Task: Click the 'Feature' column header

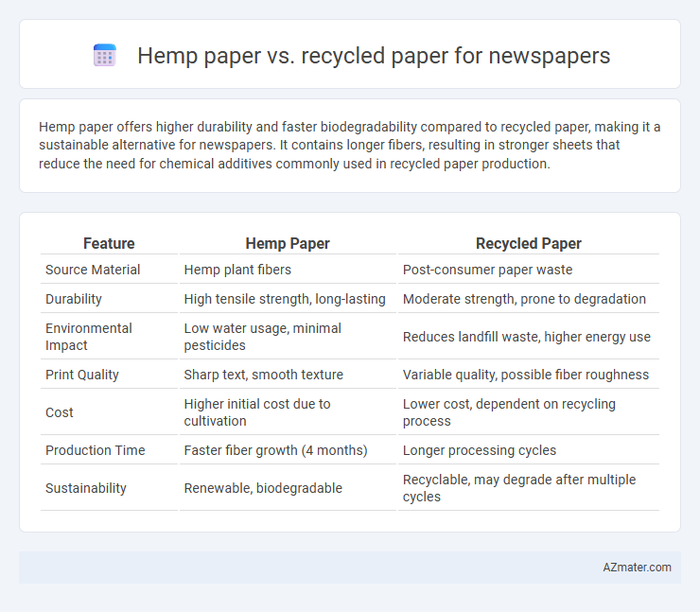Action: tap(109, 243)
